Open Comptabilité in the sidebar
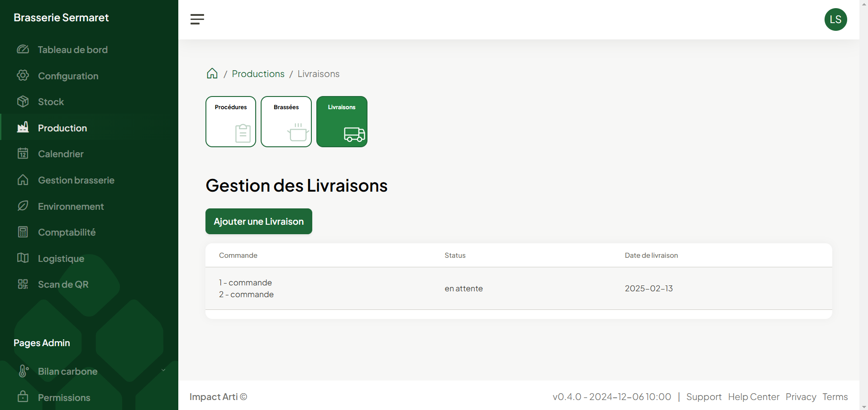Image resolution: width=868 pixels, height=410 pixels. (67, 232)
